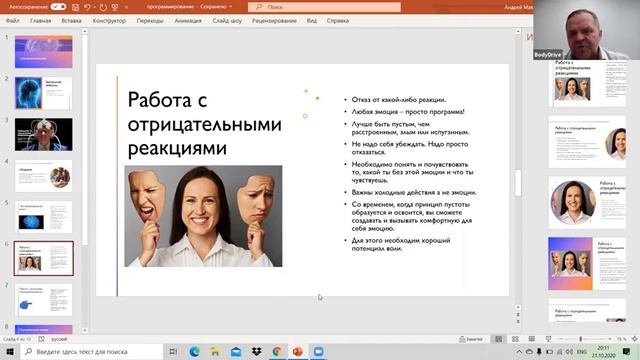Open File Explorer from the taskbar
The width and height of the screenshot is (640, 360).
[x=215, y=351]
